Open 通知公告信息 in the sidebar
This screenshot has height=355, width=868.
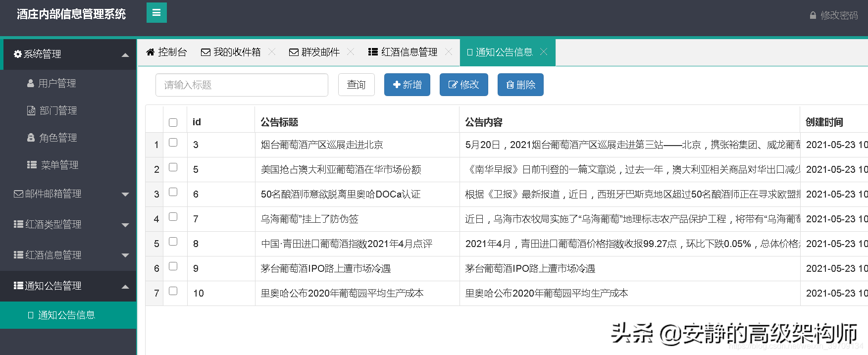click(68, 315)
